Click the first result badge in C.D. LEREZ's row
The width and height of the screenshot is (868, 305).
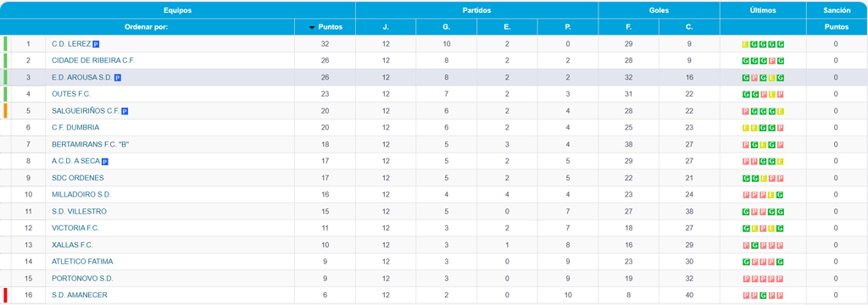(746, 44)
